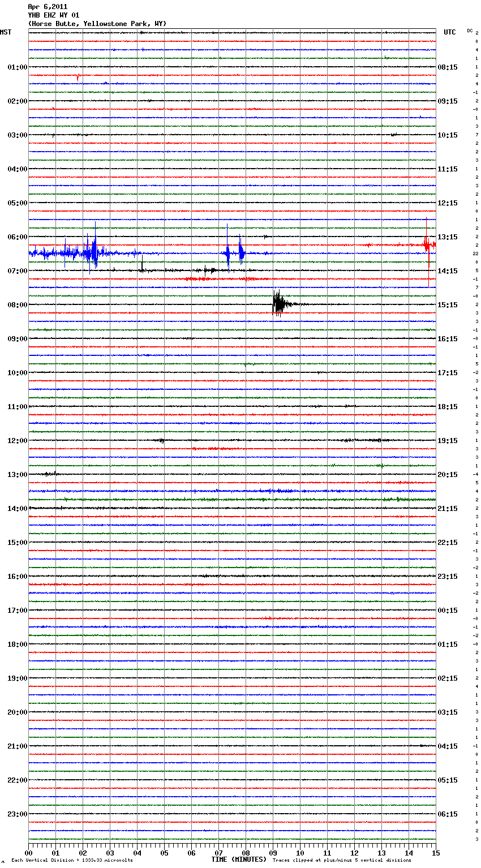The width and height of the screenshot is (481, 868).
Task: Select the 20:00 MST time label
Action: tap(18, 712)
